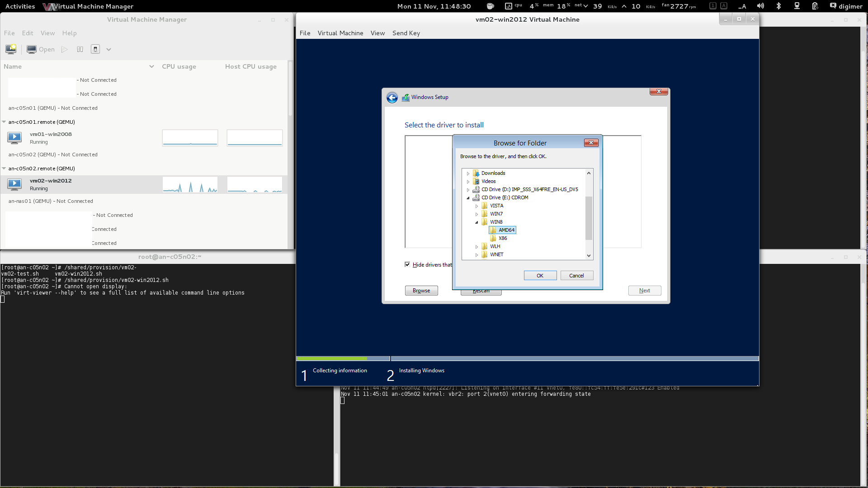
Task: Expand the Downloads folder in the tree
Action: click(x=468, y=174)
